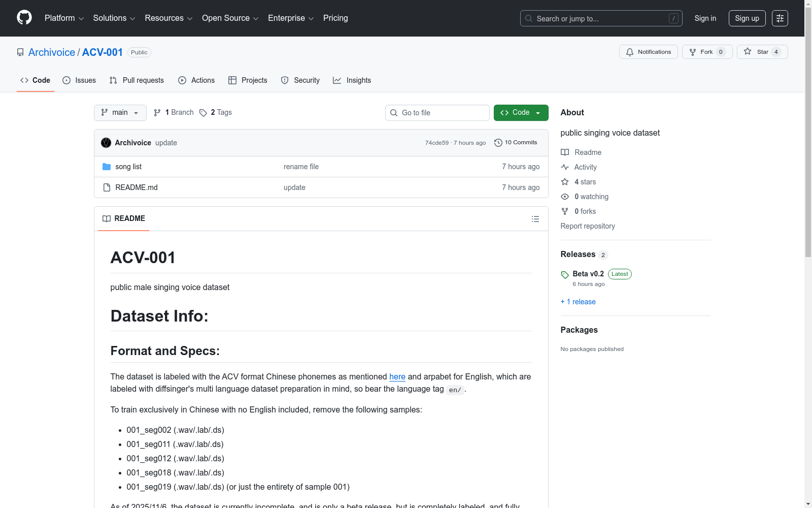Open the Archivoice commit author link
Viewport: 812px width, 508px height.
tap(133, 143)
